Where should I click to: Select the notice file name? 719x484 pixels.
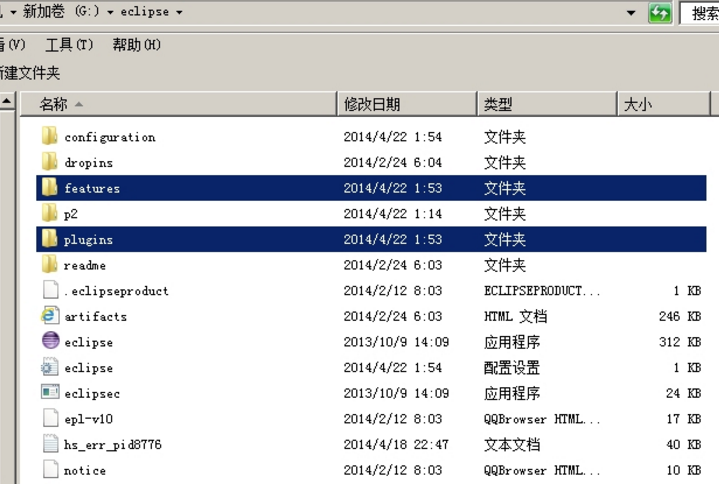coord(85,470)
